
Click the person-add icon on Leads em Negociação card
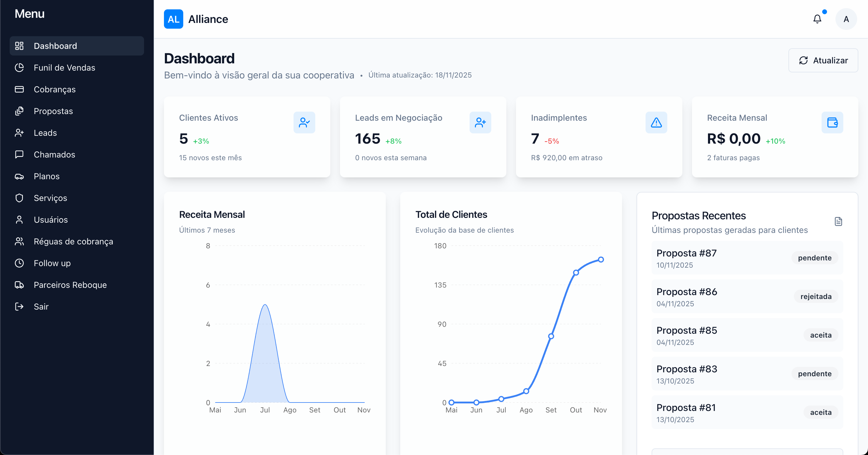[x=480, y=122]
